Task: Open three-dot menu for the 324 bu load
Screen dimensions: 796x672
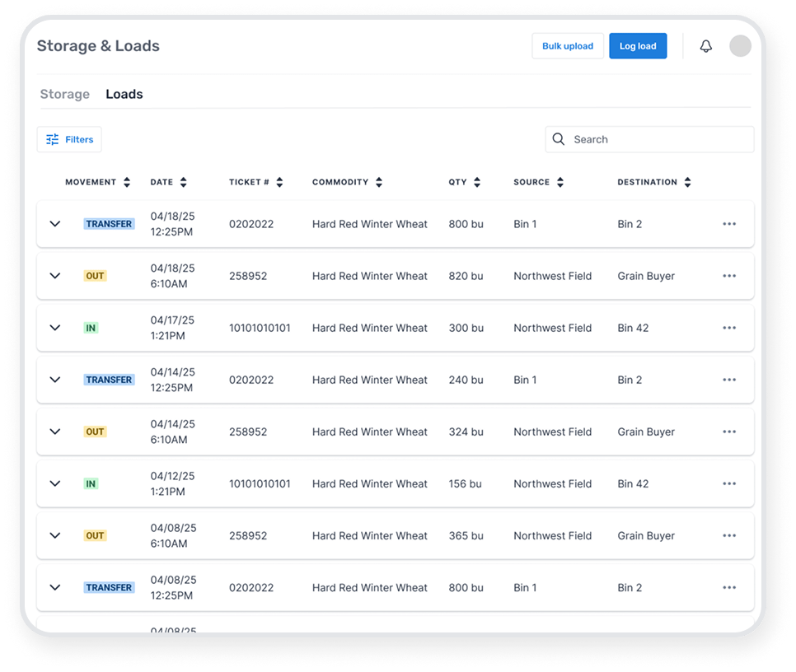Action: pos(728,432)
